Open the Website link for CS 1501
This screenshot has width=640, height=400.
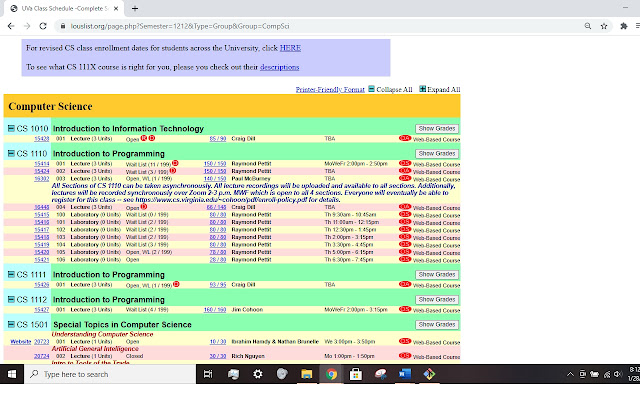[21, 342]
